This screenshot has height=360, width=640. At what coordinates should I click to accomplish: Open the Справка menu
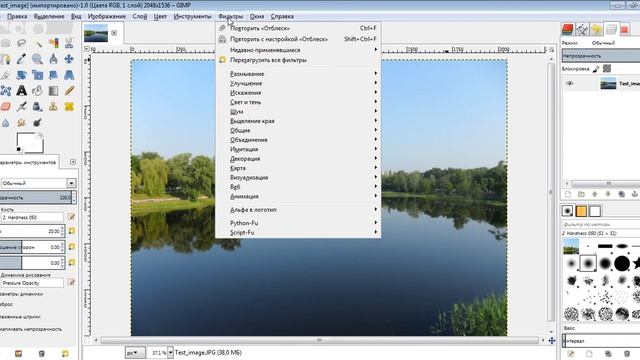point(282,16)
